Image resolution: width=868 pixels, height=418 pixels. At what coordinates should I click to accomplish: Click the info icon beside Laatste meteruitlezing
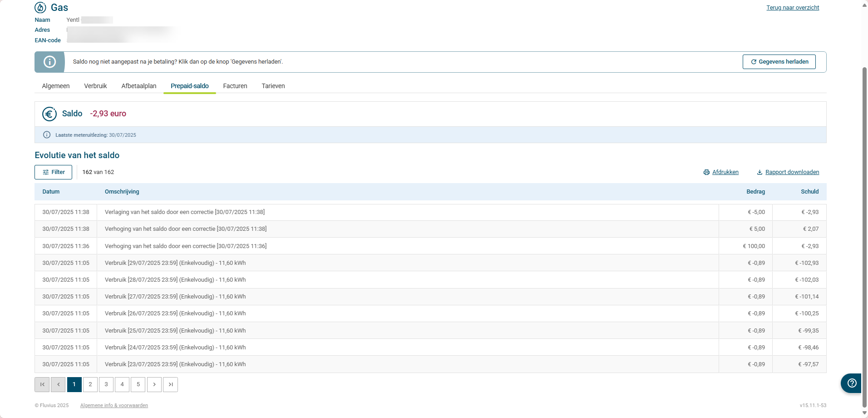coord(47,135)
